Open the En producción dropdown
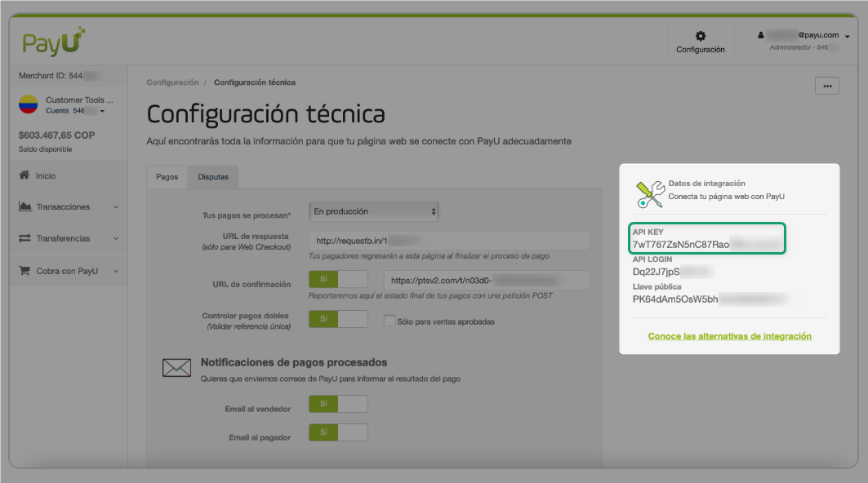 click(374, 211)
